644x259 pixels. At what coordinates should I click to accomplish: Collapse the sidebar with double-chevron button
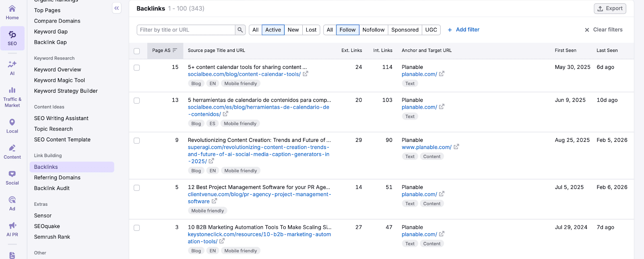click(117, 8)
